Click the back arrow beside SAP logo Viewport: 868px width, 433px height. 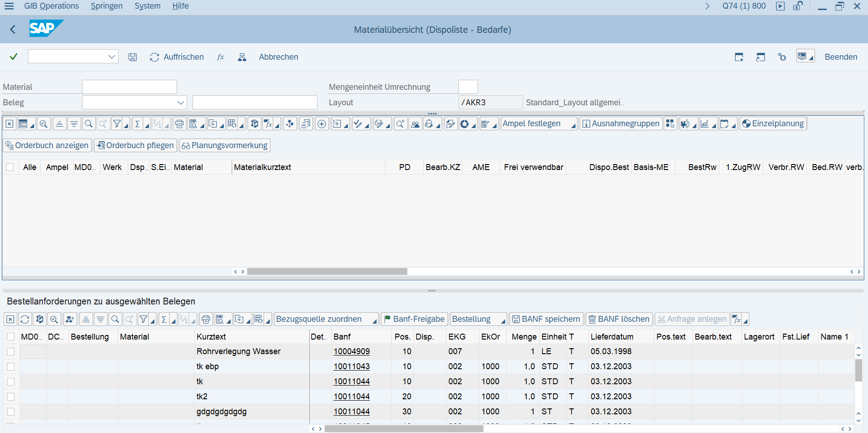[x=13, y=30]
